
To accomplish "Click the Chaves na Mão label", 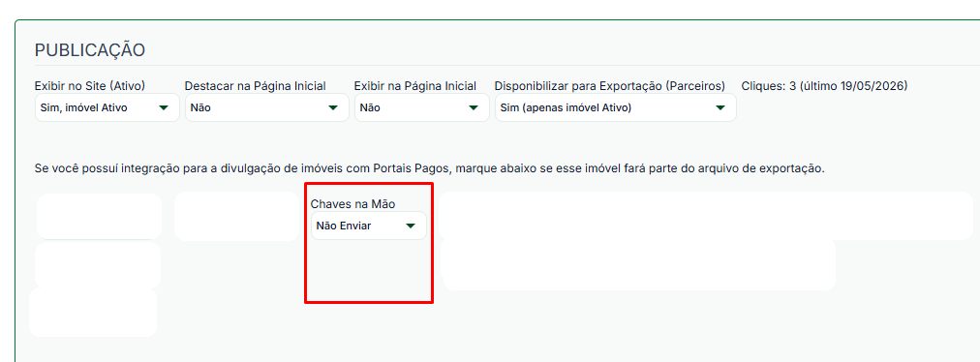I will 353,204.
